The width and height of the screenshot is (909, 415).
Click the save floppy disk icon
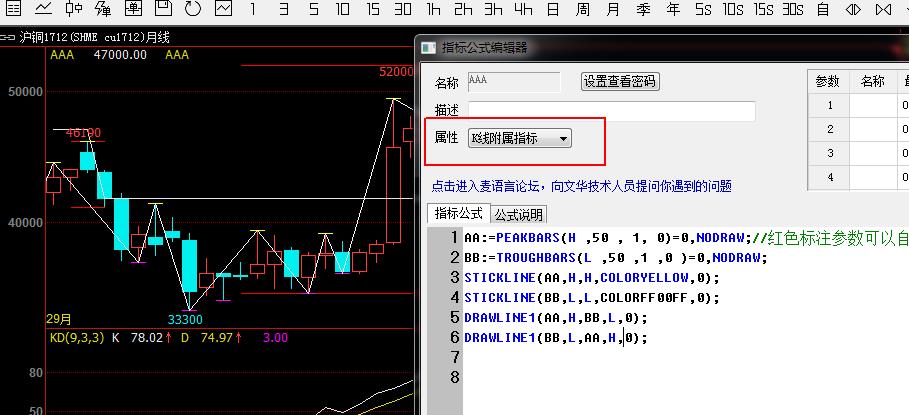click(163, 10)
